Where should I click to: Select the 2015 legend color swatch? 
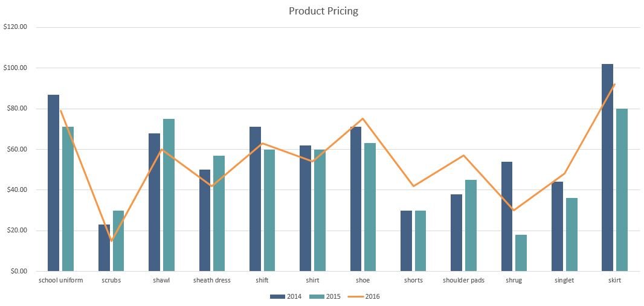coord(316,296)
